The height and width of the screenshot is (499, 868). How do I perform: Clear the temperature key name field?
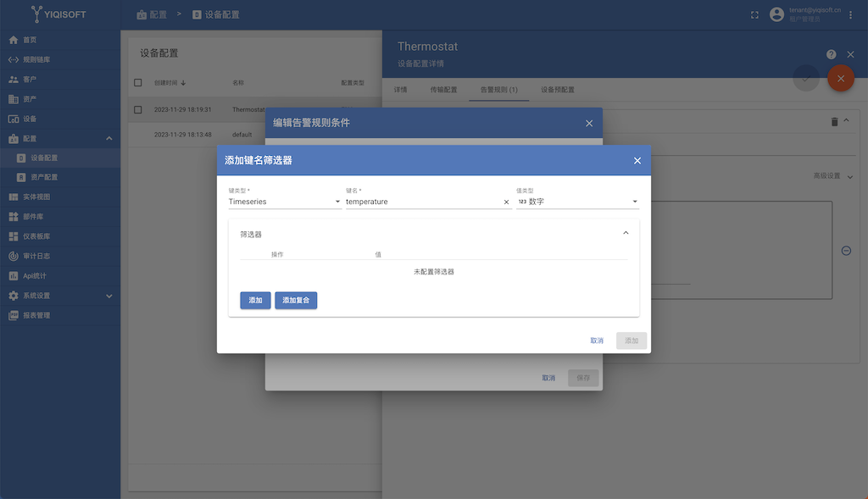pos(506,202)
